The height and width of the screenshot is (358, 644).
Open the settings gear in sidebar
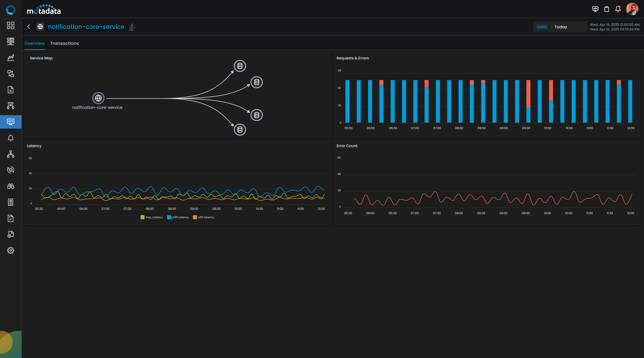pyautogui.click(x=11, y=250)
